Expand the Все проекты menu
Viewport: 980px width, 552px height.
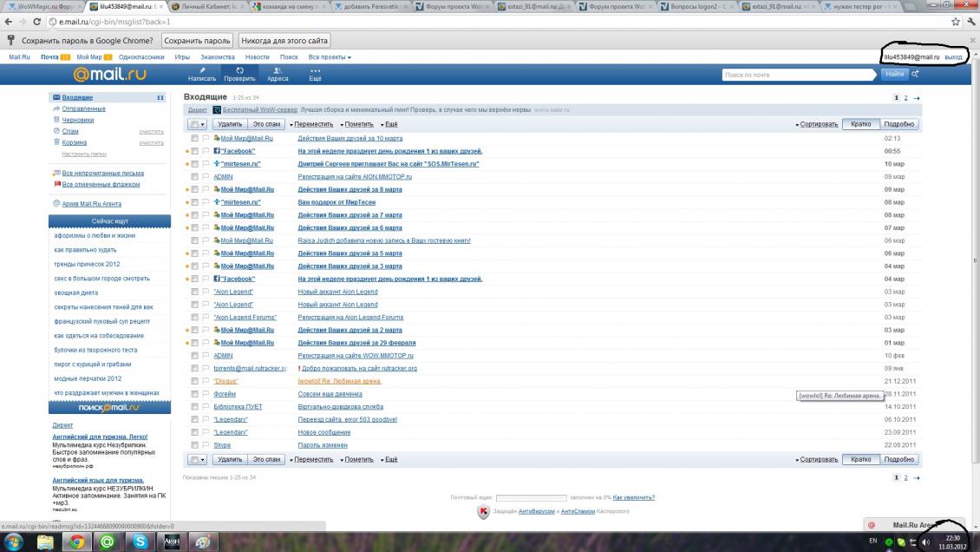(x=330, y=57)
